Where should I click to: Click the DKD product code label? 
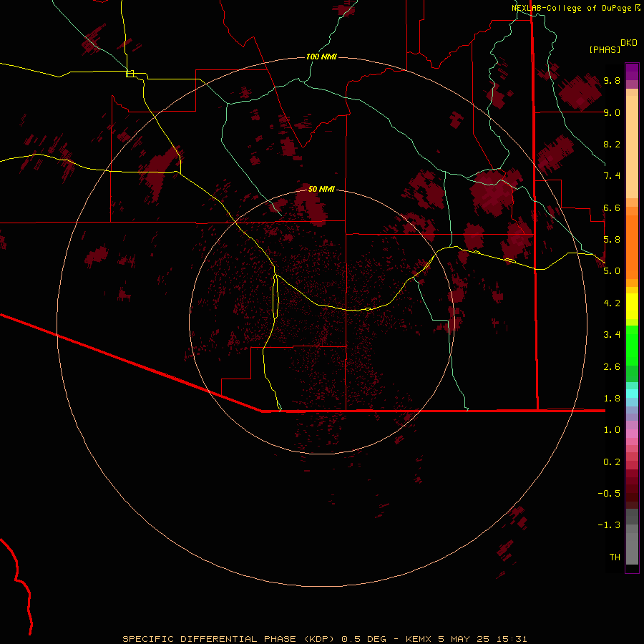point(629,43)
